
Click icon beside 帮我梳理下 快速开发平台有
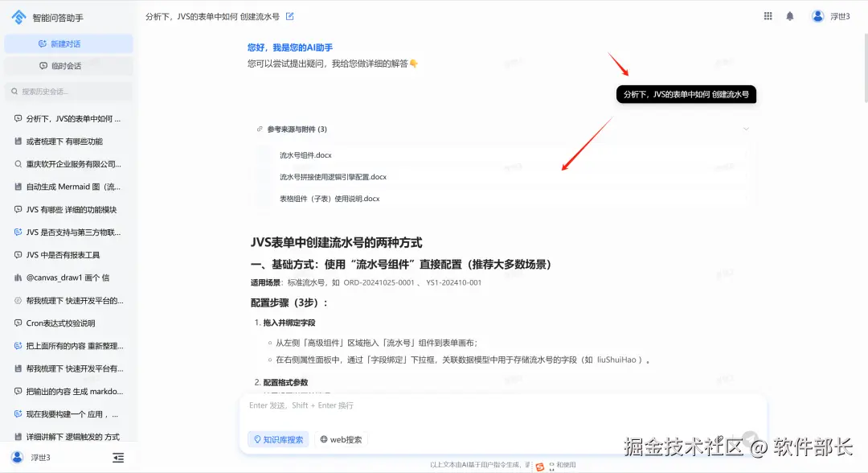pos(18,368)
